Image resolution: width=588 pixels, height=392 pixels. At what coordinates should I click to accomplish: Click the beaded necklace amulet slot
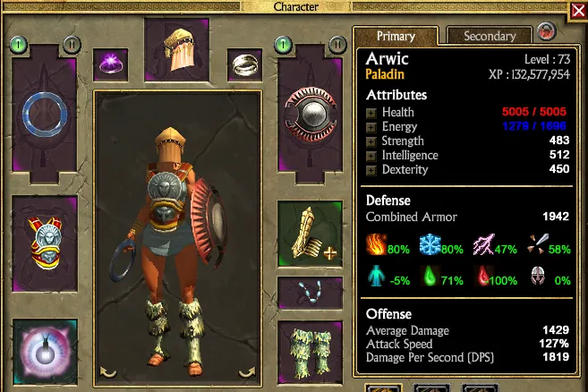(311, 293)
